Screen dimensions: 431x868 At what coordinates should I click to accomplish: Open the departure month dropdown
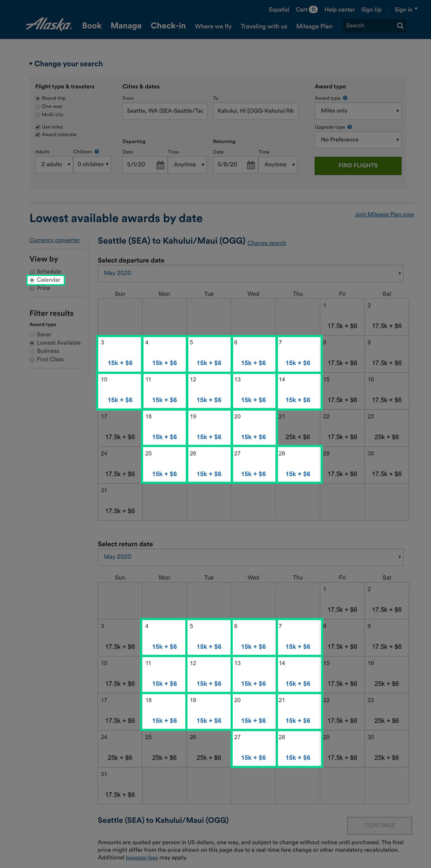250,273
